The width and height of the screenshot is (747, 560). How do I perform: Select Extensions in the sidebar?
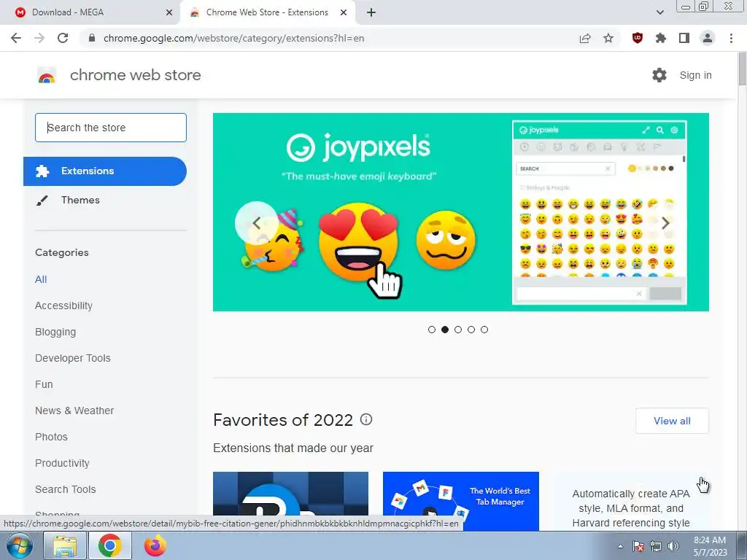point(105,171)
